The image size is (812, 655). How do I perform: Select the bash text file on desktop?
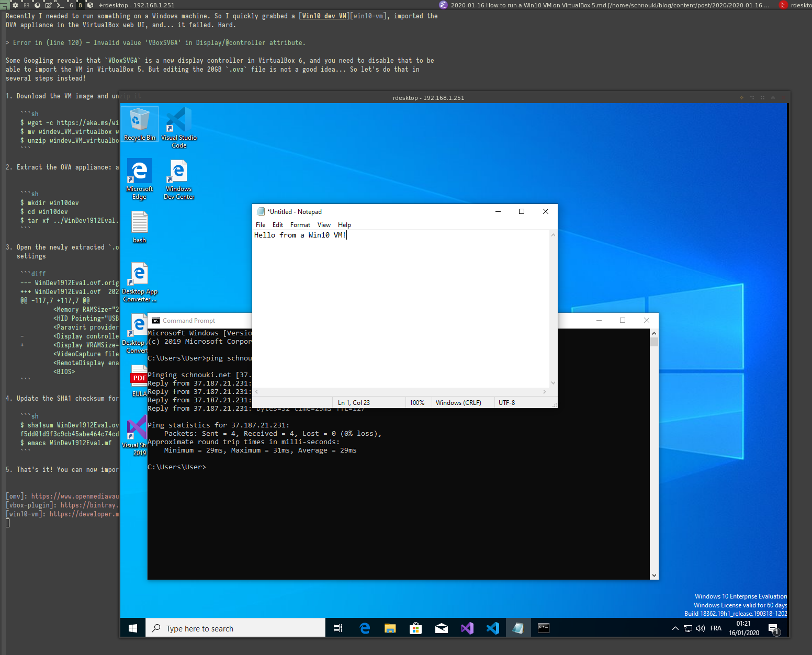140,227
